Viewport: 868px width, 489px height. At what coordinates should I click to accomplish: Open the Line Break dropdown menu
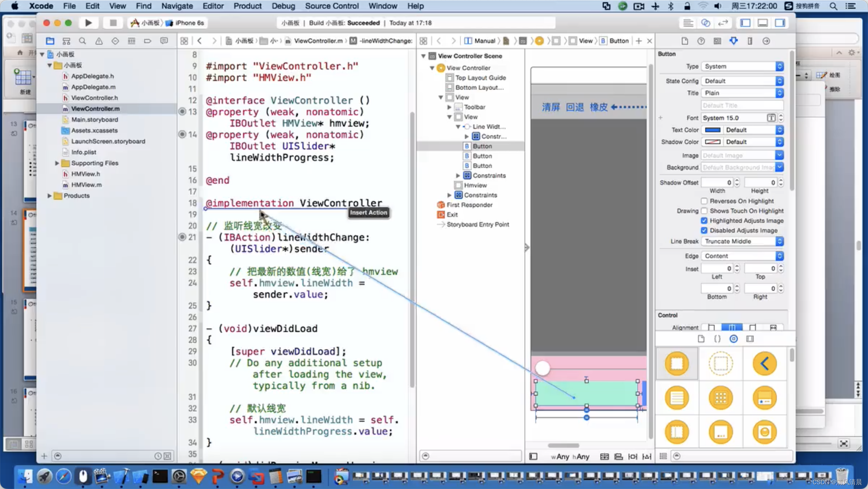point(742,241)
